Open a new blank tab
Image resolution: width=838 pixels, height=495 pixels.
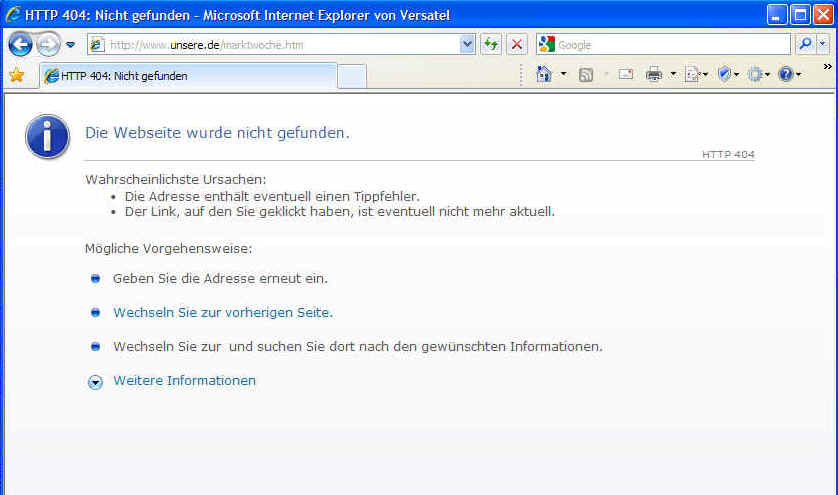(352, 76)
